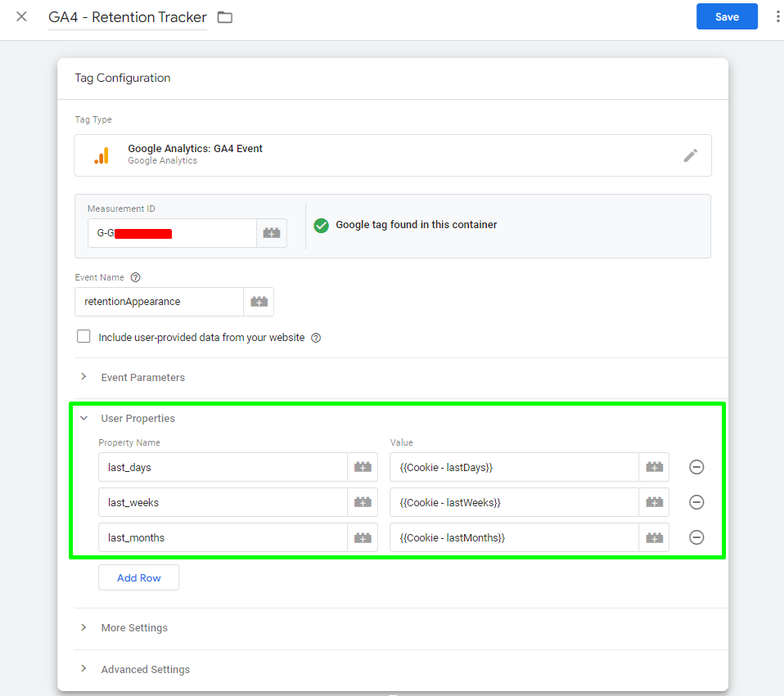Edit the last_months property name field

coord(223,537)
